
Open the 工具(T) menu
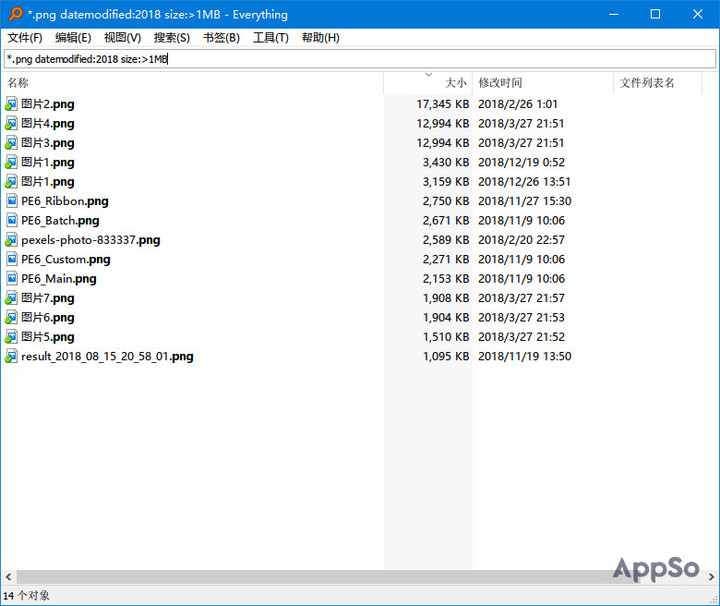[270, 38]
